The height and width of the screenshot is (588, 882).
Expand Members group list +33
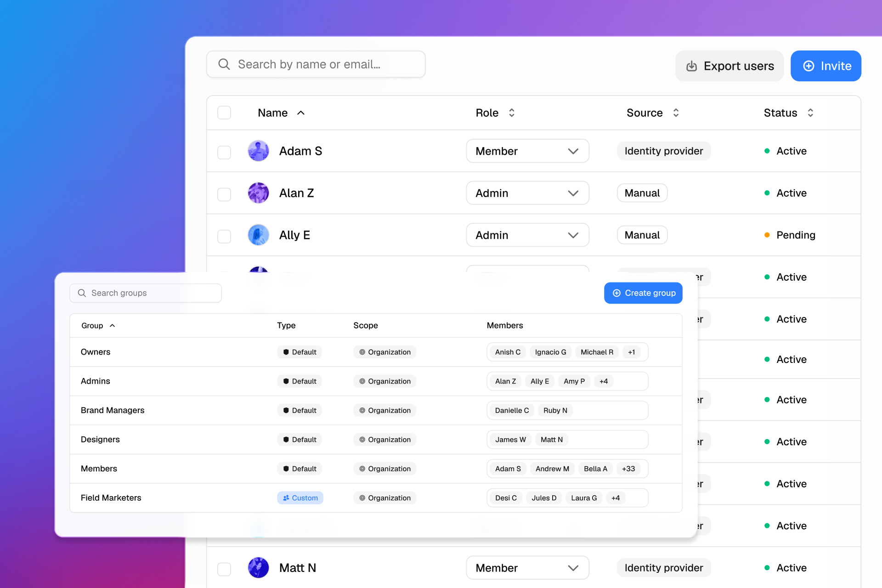click(628, 469)
